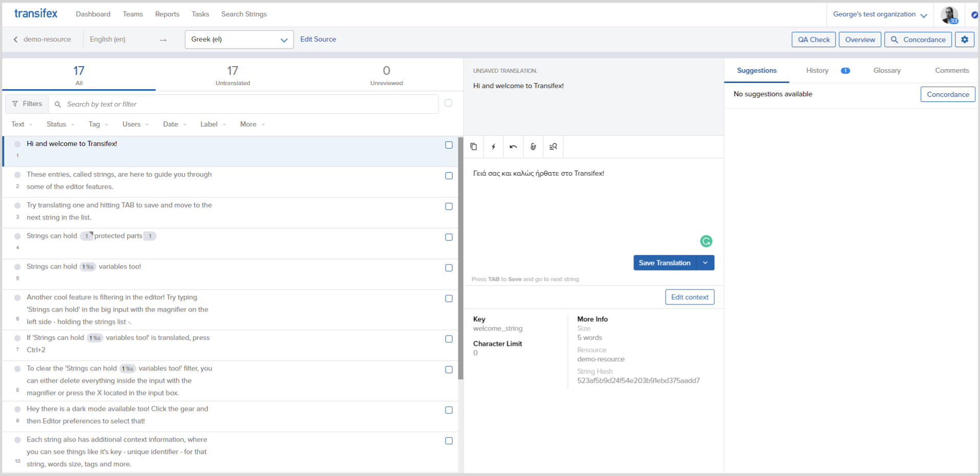Image resolution: width=980 pixels, height=476 pixels.
Task: Toggle select-all strings checkbox
Action: coord(449,103)
